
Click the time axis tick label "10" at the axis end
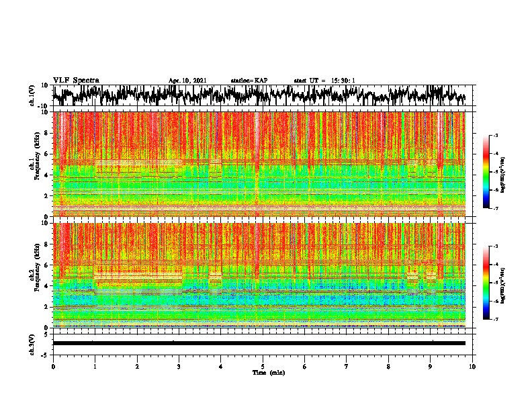472,367
